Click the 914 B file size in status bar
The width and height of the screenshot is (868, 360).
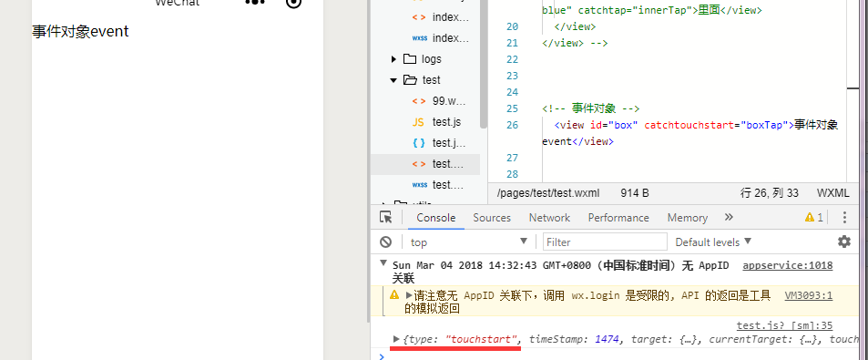(x=635, y=192)
